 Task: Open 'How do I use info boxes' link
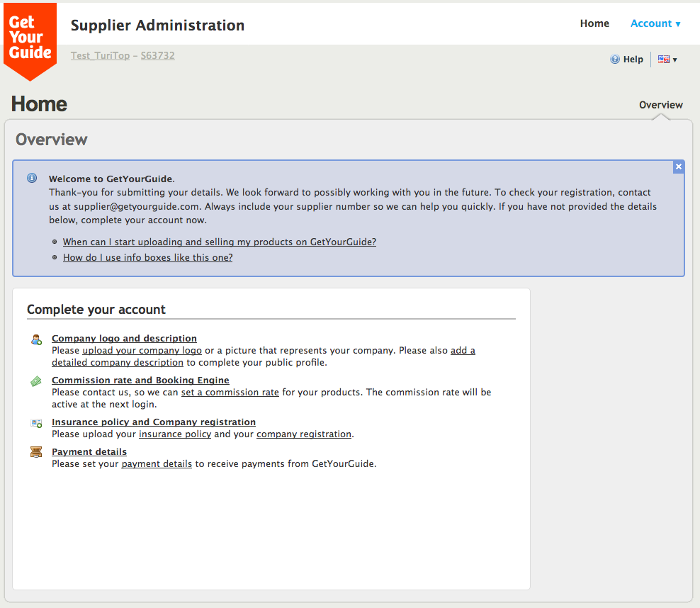click(x=147, y=257)
